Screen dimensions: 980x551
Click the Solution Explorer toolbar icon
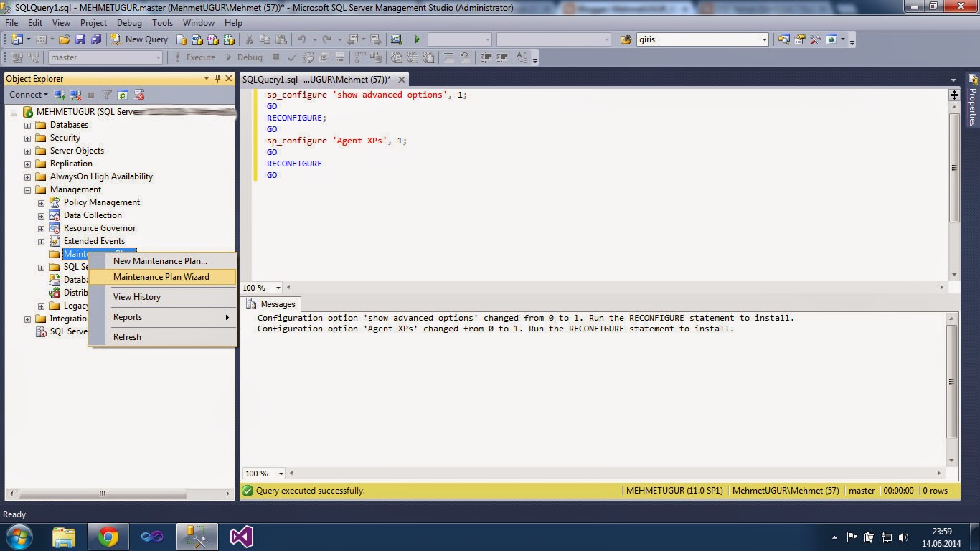[x=784, y=39]
